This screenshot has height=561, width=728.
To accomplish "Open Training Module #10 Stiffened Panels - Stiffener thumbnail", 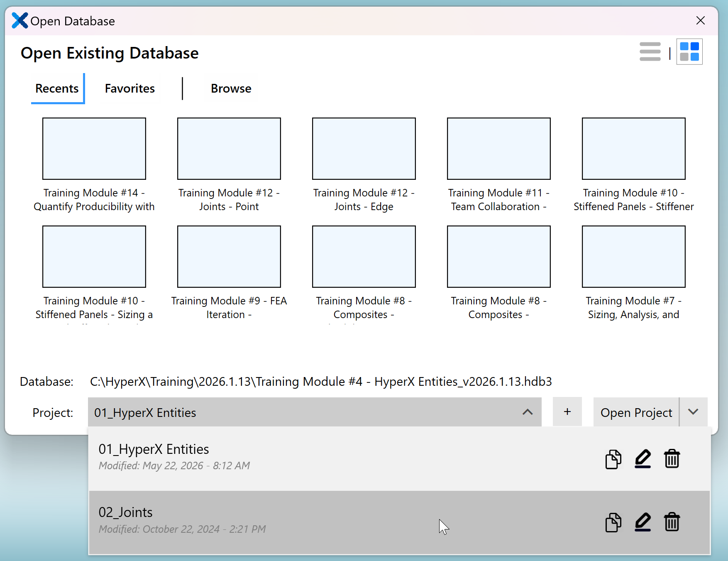I will click(634, 149).
